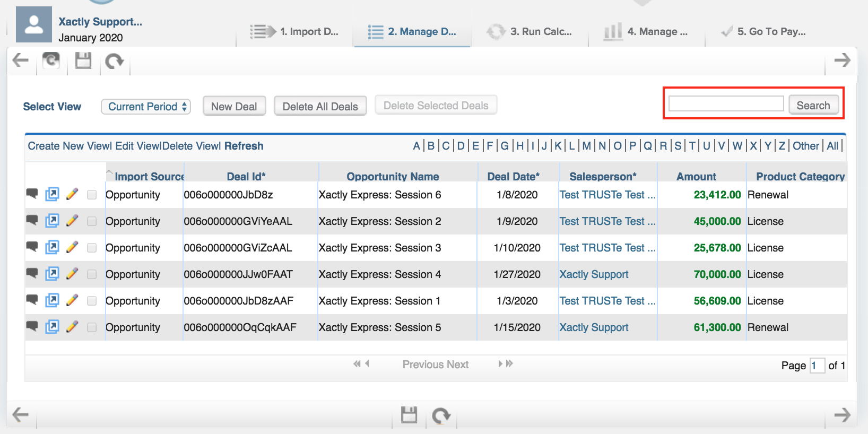Tick the checkbox for Xactly Express: Session 4
The height and width of the screenshot is (434, 868).
[92, 274]
